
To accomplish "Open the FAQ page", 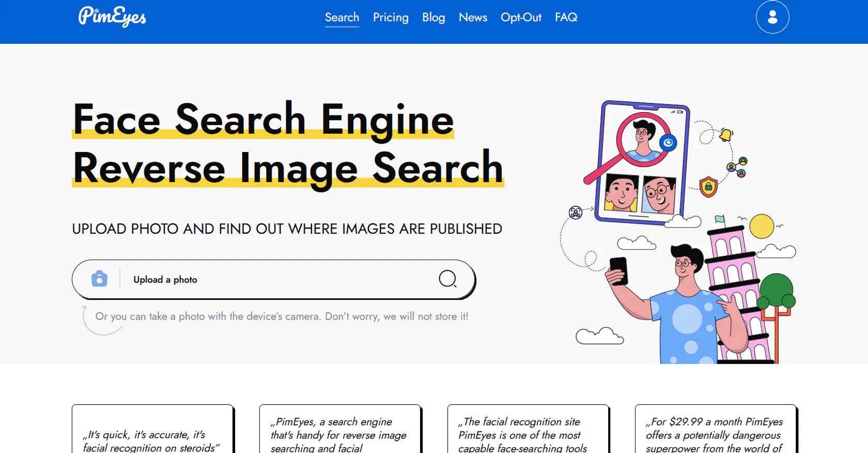I will click(566, 18).
